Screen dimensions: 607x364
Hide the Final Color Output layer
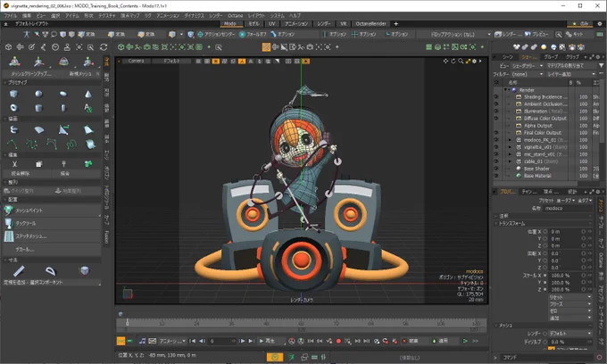[x=496, y=133]
